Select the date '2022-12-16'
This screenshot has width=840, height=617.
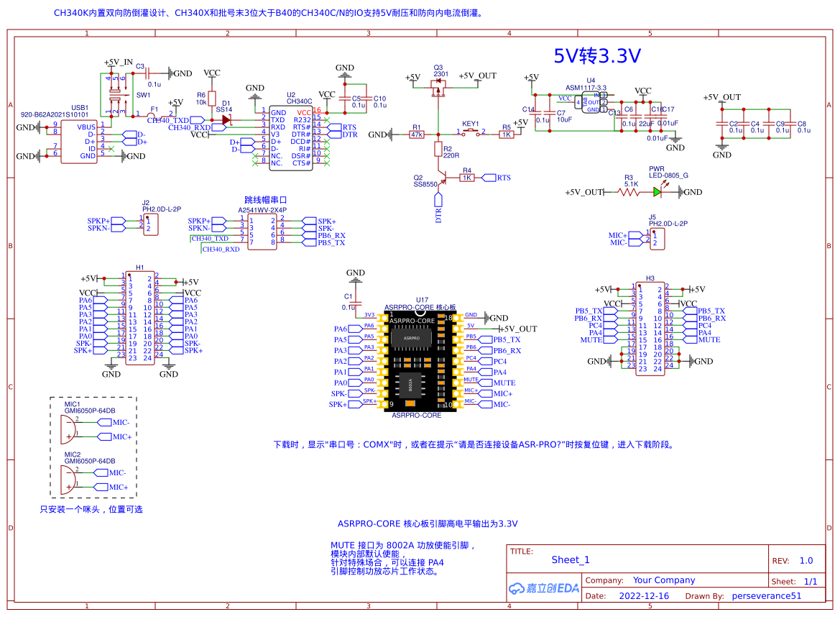(x=644, y=595)
